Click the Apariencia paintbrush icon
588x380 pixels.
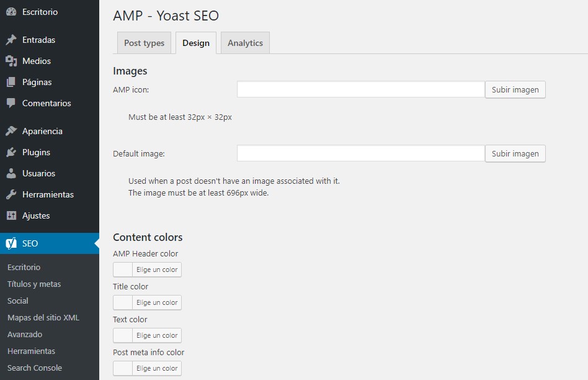point(11,131)
